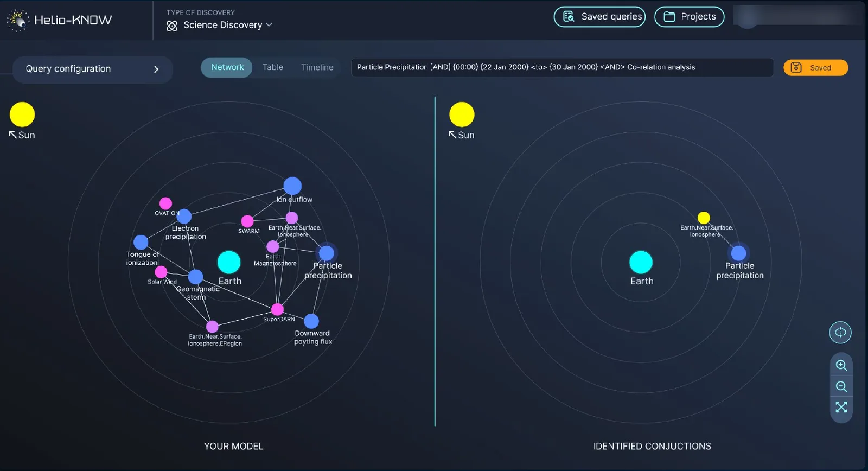Select the Particle precipitation node in YOUR MODEL
The image size is (868, 471).
click(x=326, y=253)
